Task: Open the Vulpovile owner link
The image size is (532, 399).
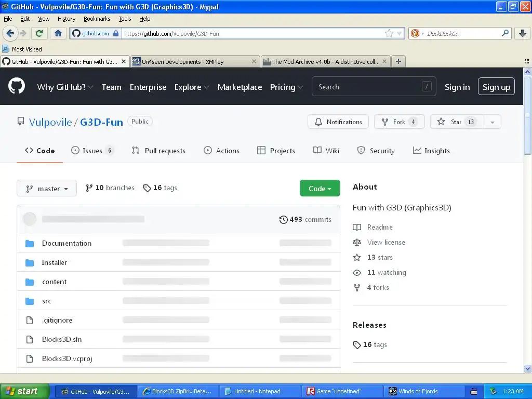Action: pyautogui.click(x=50, y=122)
